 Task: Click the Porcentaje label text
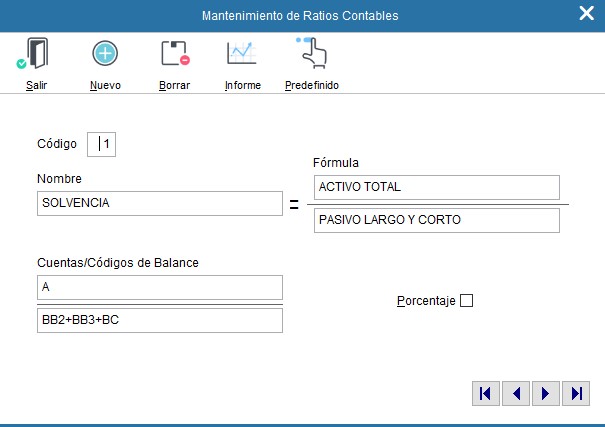point(426,300)
